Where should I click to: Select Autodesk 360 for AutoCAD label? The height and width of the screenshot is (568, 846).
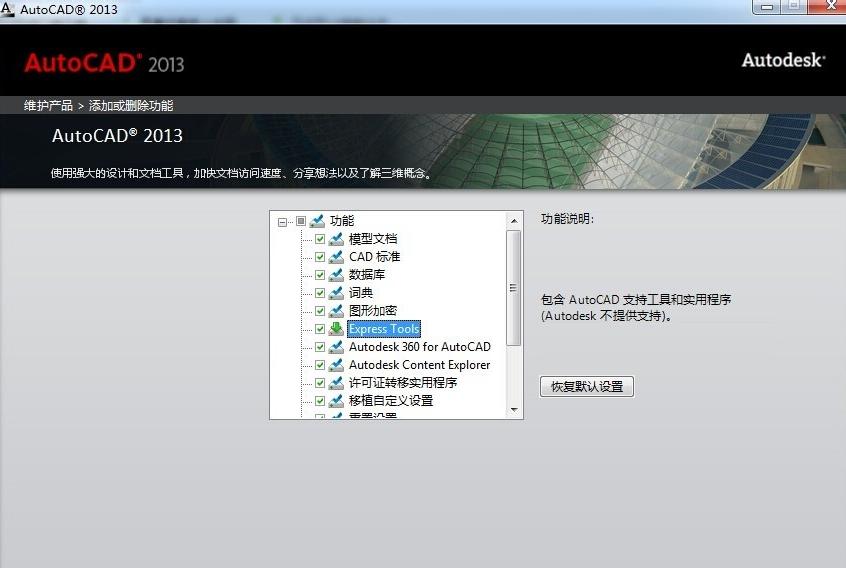pyautogui.click(x=420, y=347)
